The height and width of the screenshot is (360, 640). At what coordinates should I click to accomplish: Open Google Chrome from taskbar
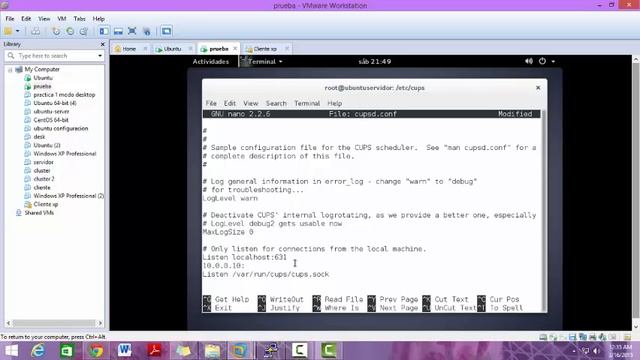pyautogui.click(x=96, y=351)
